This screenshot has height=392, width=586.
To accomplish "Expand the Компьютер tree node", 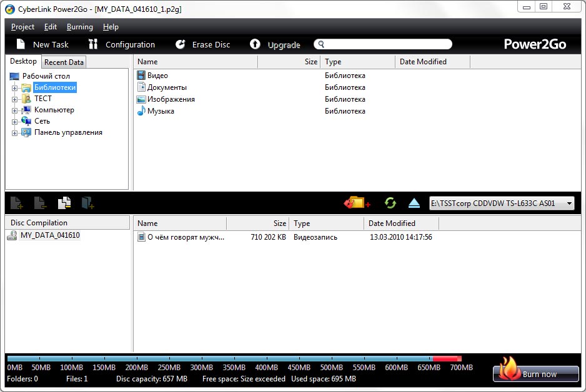I will coord(14,110).
